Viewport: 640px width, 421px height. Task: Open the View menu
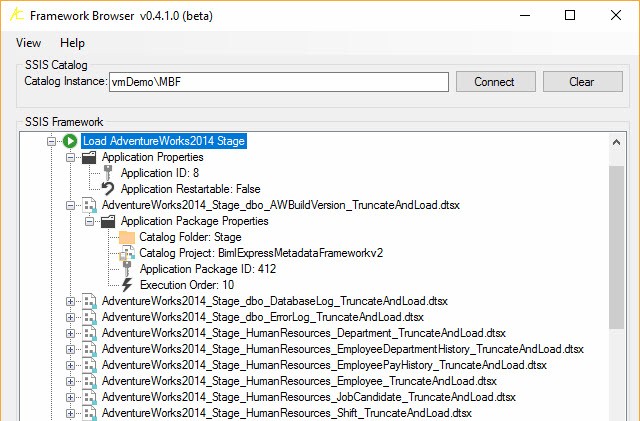28,43
